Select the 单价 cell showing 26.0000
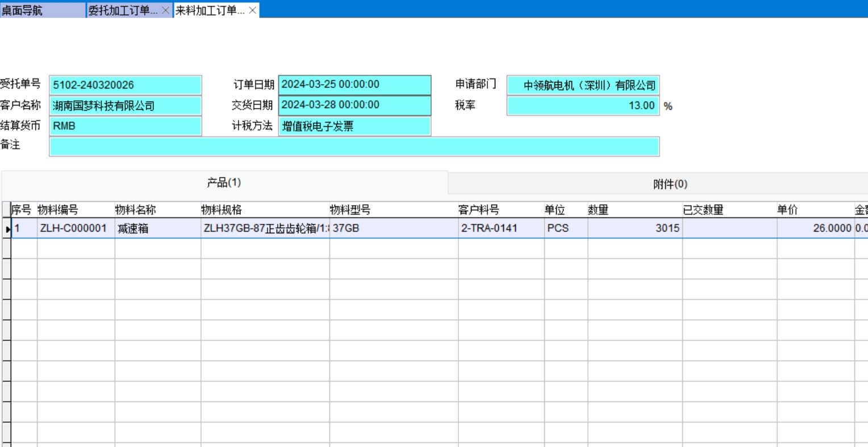 tap(815, 228)
